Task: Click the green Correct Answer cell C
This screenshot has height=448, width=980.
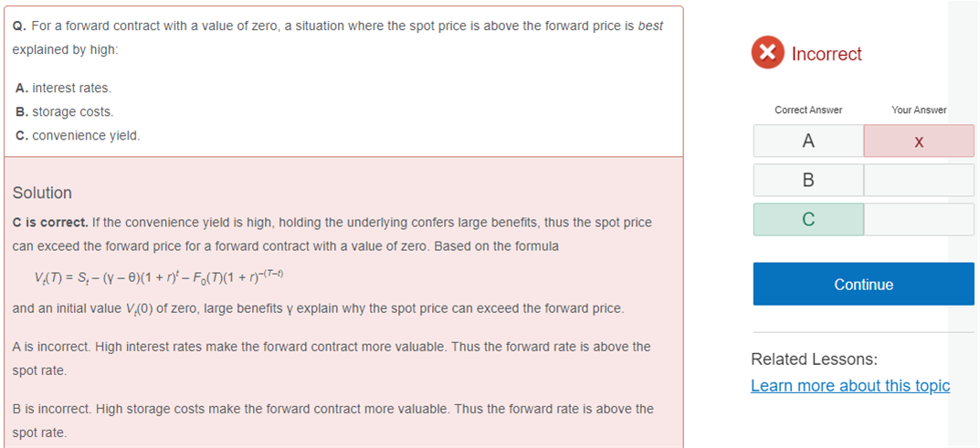Action: click(808, 220)
